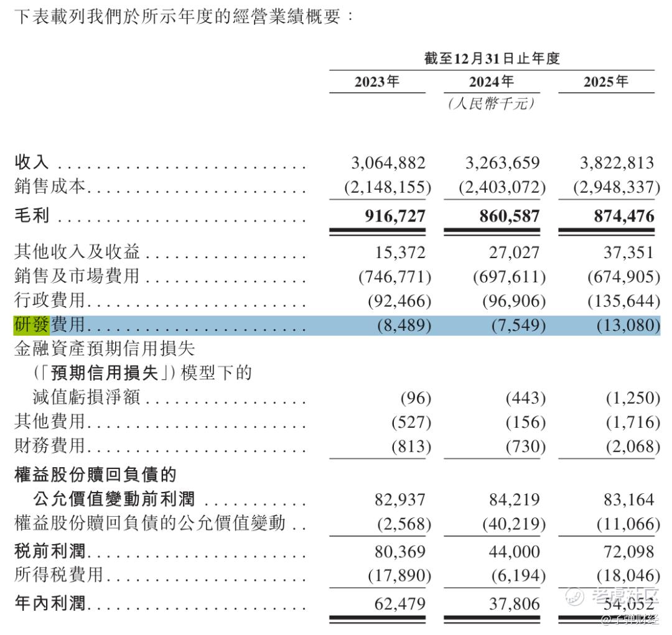Click value (813)

[411, 447]
